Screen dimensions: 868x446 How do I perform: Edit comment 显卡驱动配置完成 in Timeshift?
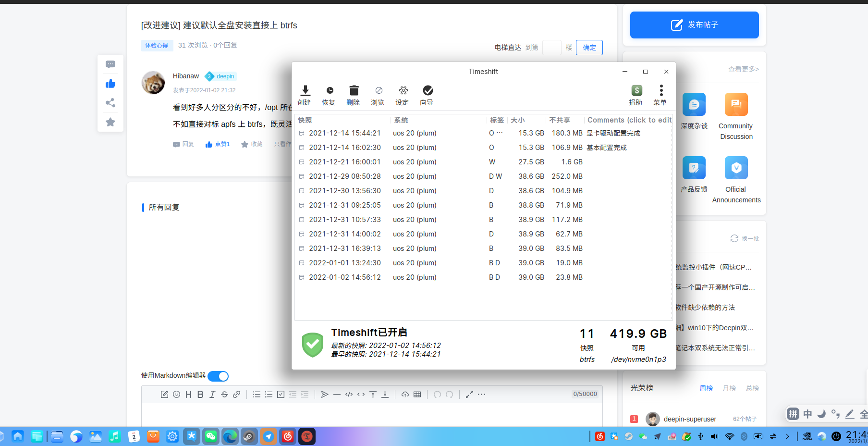coord(613,133)
